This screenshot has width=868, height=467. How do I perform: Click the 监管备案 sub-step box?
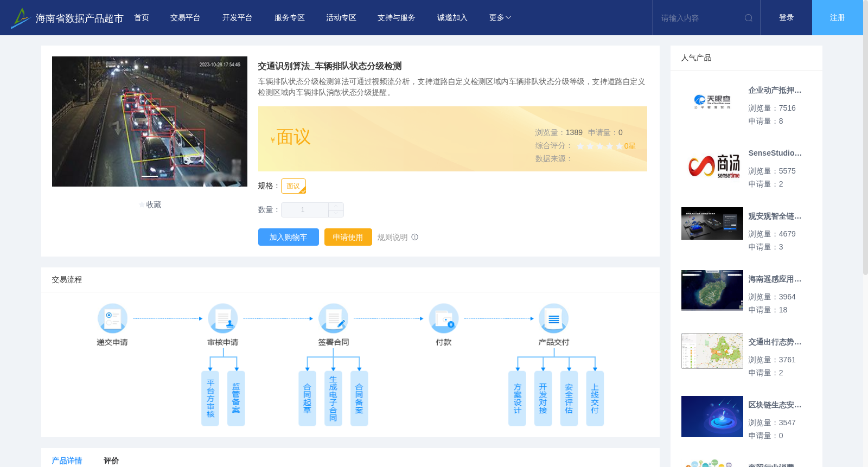[236, 398]
